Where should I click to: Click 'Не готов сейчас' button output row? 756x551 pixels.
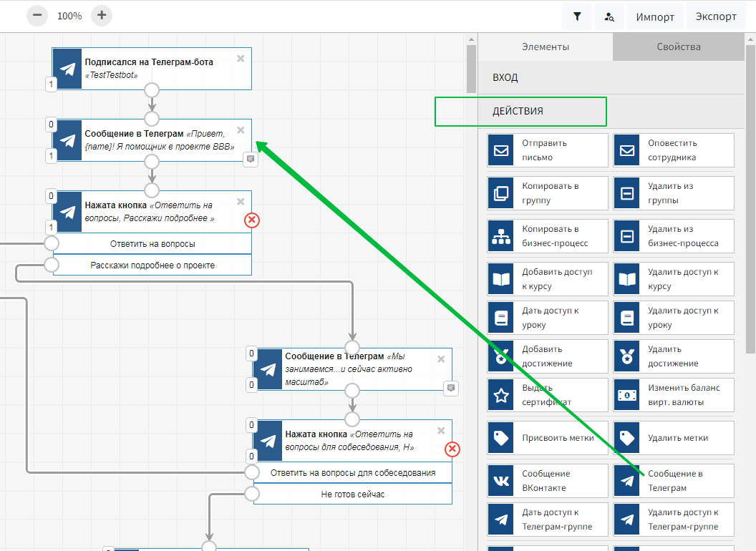point(352,494)
